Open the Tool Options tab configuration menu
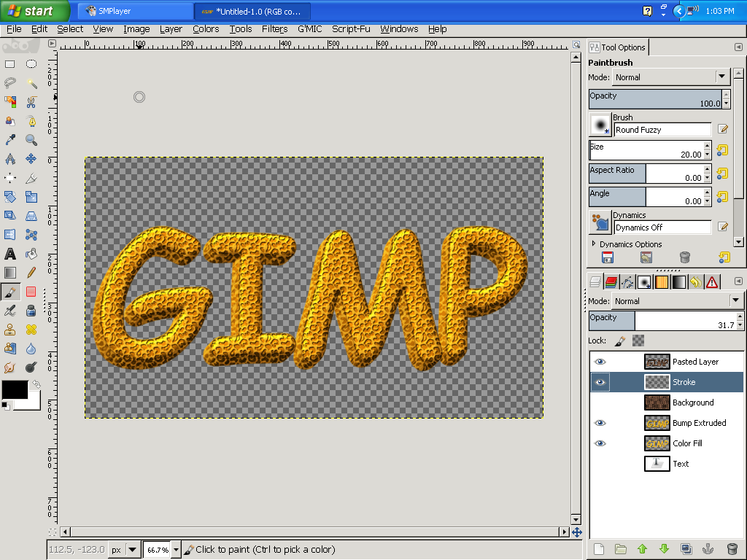 pyautogui.click(x=738, y=47)
